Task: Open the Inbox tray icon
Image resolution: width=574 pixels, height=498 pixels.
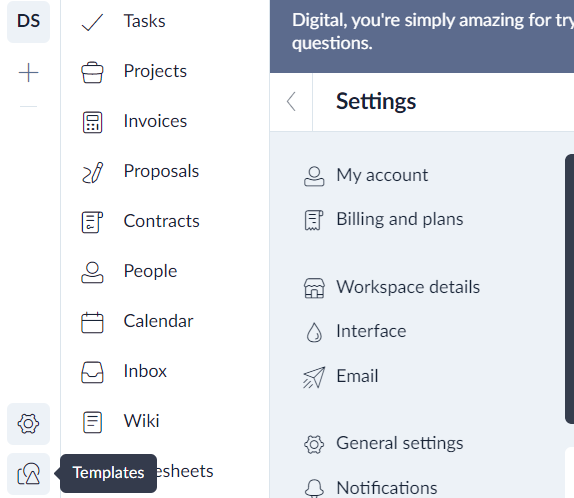Action: (92, 372)
